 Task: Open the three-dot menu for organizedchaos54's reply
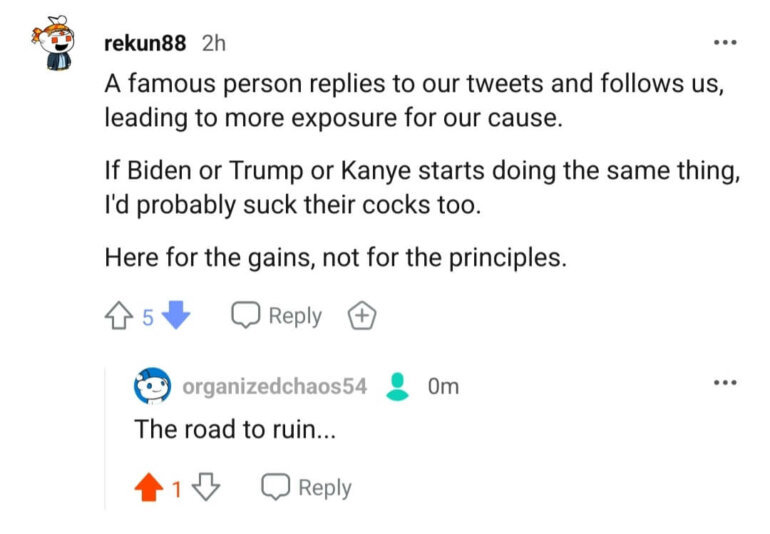tap(725, 383)
